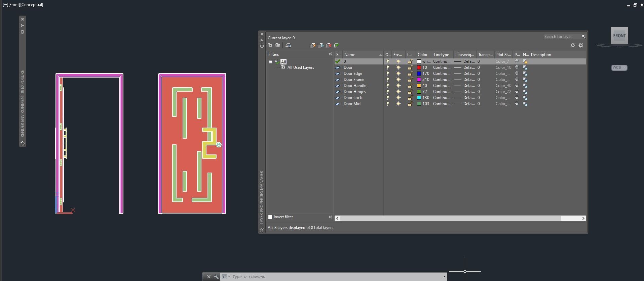Refresh the layer list
The width and height of the screenshot is (644, 281).
(x=573, y=45)
